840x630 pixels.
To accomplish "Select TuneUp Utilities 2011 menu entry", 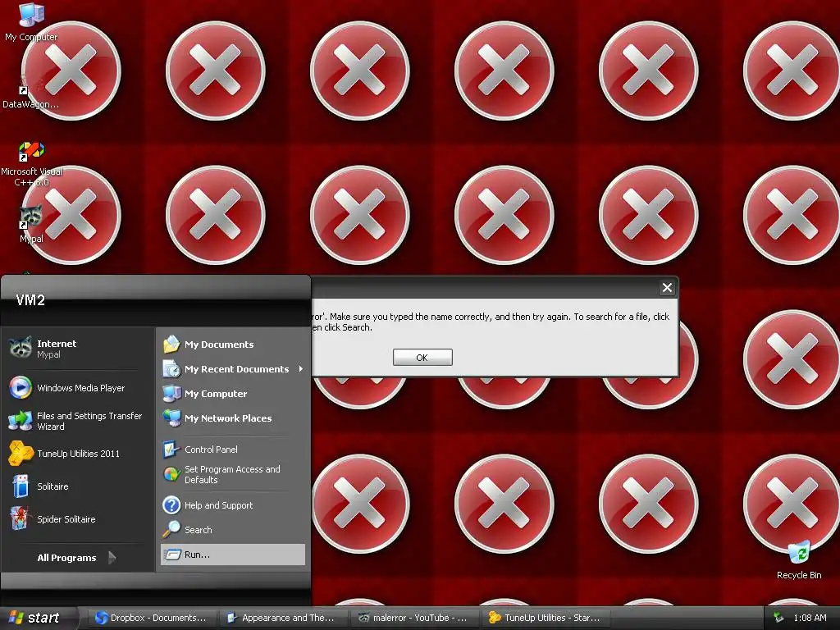I will click(x=78, y=453).
